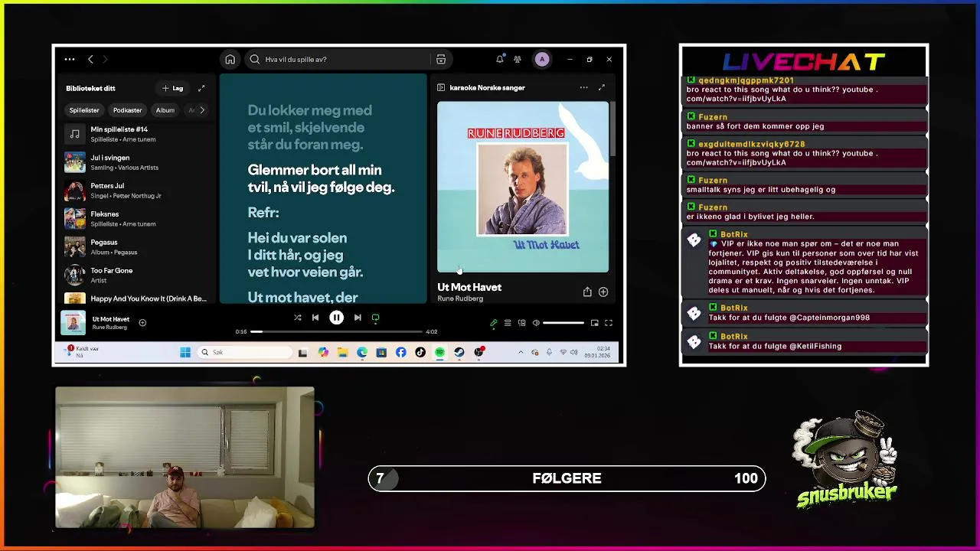Jump to lyric 'Du lokker meg med et smil'
The width and height of the screenshot is (980, 551).
309,127
